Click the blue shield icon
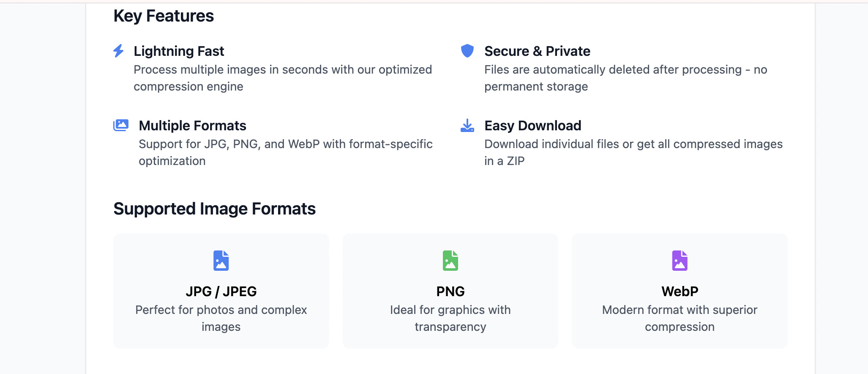 click(x=467, y=51)
